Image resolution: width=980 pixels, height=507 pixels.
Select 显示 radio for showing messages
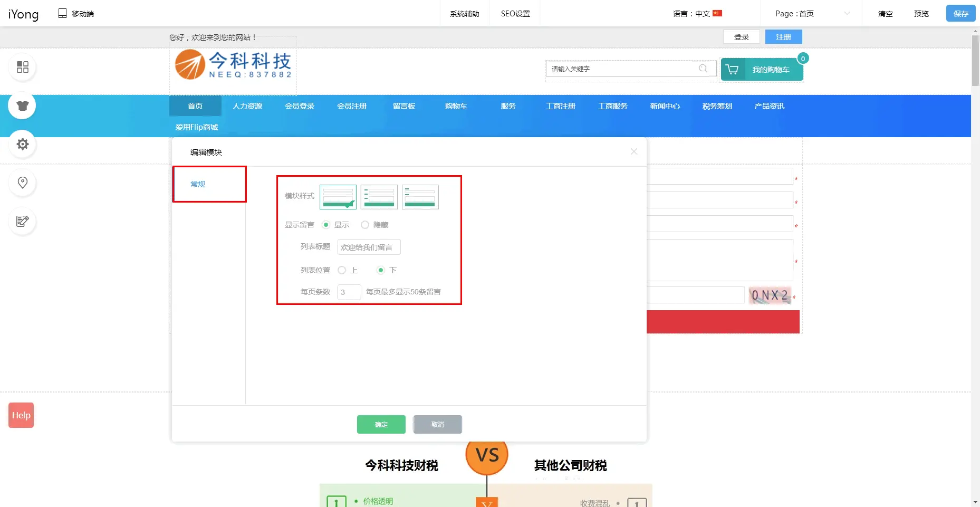click(326, 225)
